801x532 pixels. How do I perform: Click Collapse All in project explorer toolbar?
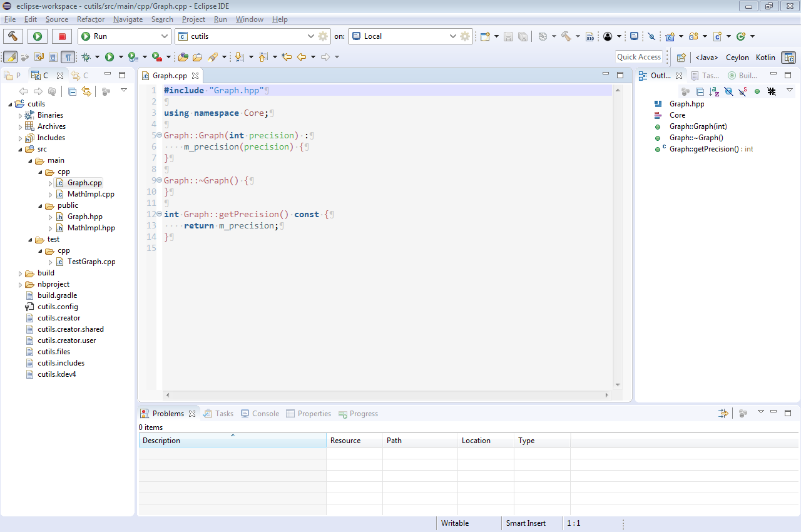73,91
